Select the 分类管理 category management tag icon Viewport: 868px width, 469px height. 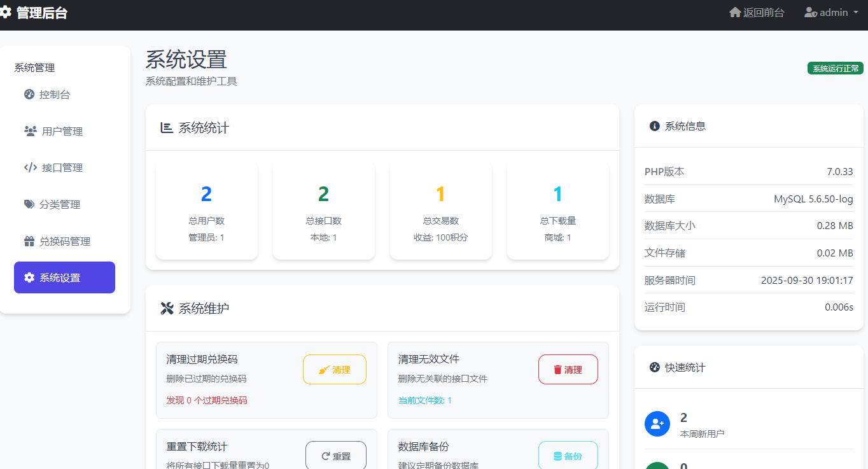tap(30, 204)
